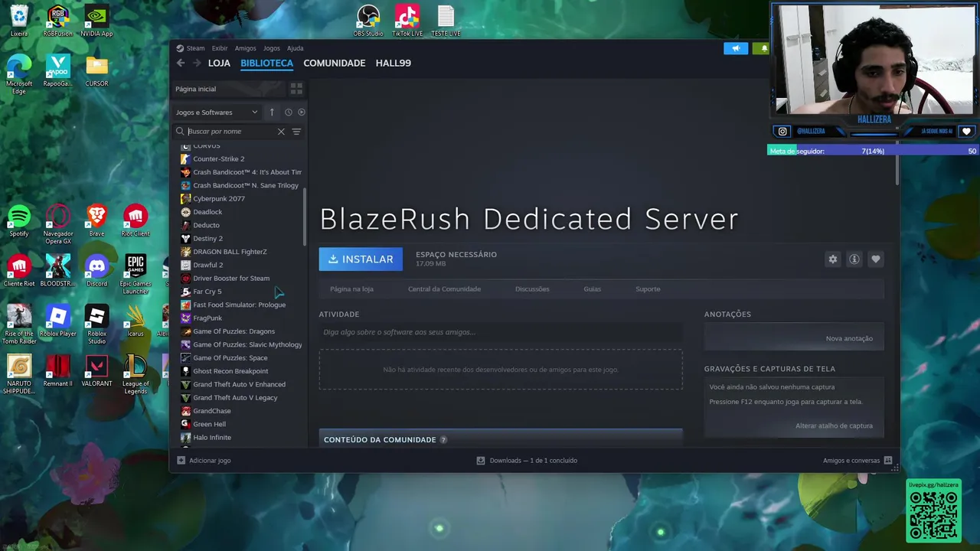Open the Amigos menu
Viewport: 980px width, 551px height.
245,48
